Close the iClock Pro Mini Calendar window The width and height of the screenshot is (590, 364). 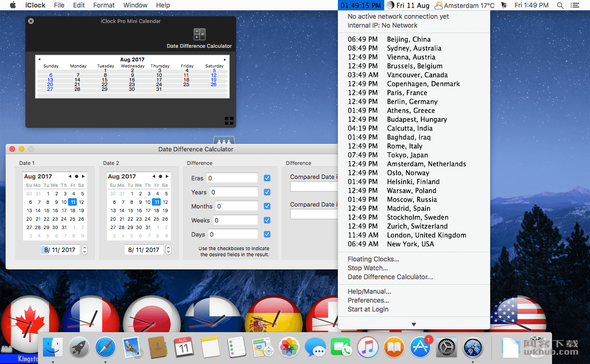(31, 21)
